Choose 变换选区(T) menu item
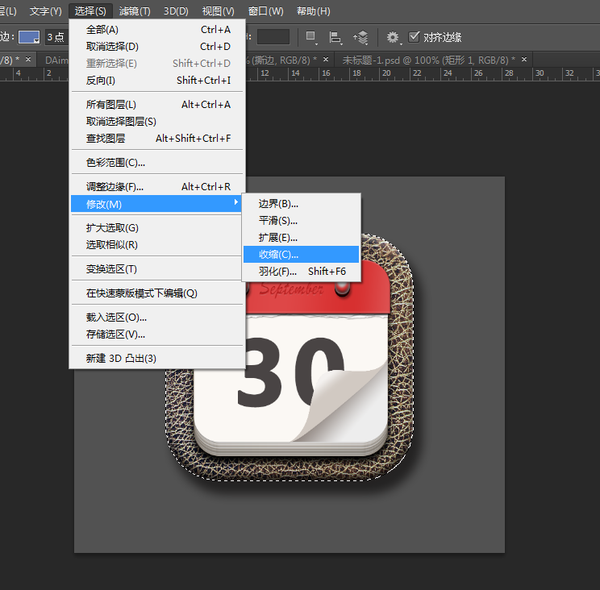Screen dimensions: 600x590 pos(157,269)
